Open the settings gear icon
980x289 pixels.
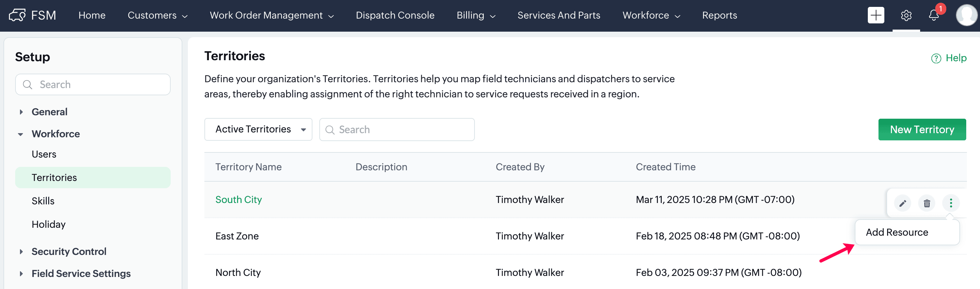906,15
